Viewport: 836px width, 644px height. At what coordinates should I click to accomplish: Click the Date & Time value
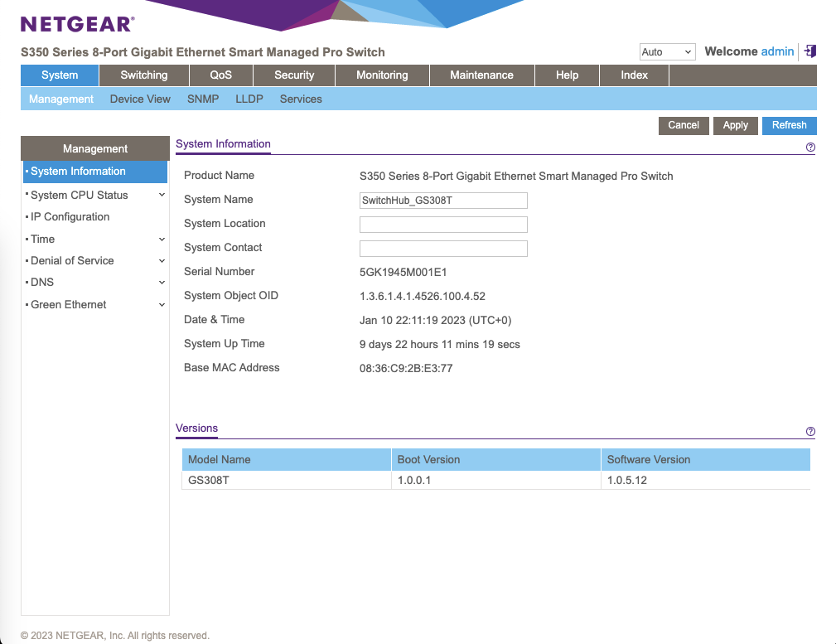pos(435,320)
